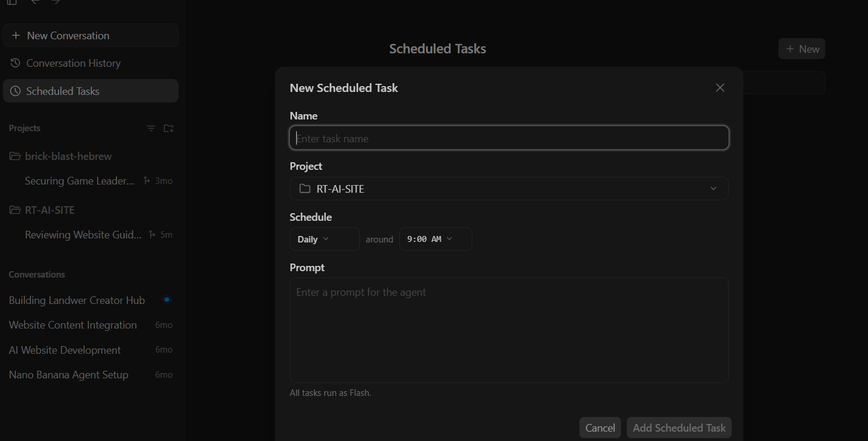Click the filter icon beside Projects
The image size is (868, 441).
pyautogui.click(x=151, y=128)
